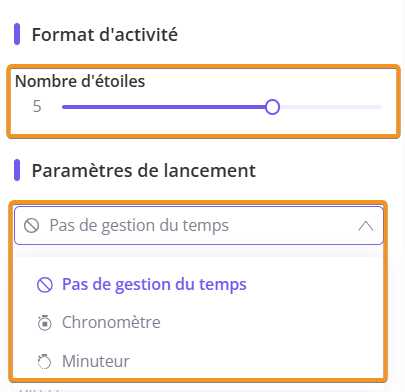This screenshot has width=405, height=392.
Task: Open the time management combo box field
Action: click(x=199, y=226)
